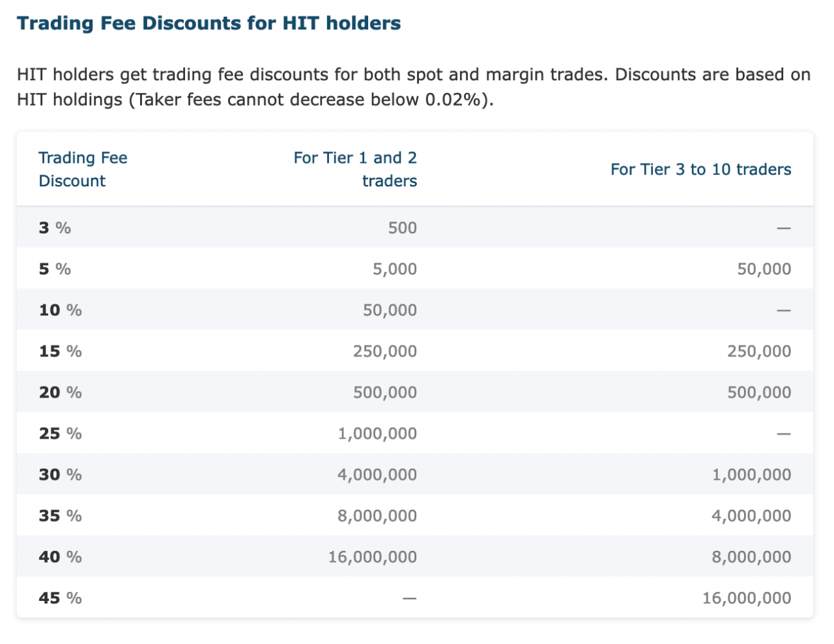Select Tier 3 to 10 "500,000" in 20 % row

759,392
